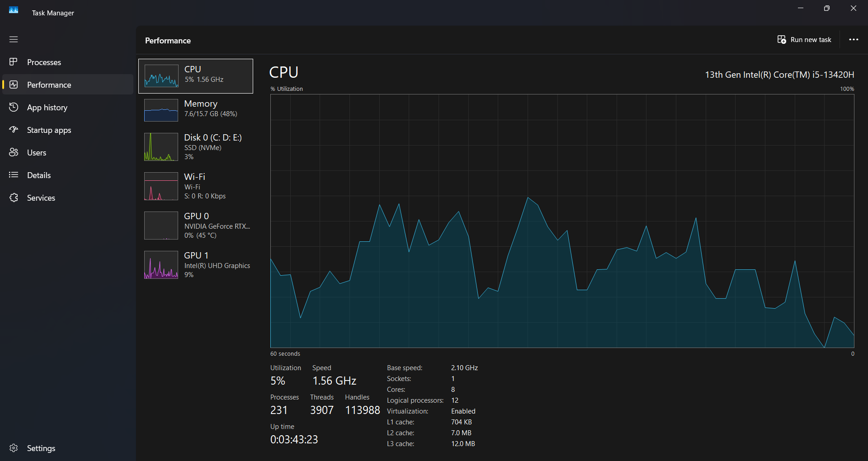Click the Run new task icon
The image size is (868, 461).
tap(782, 40)
